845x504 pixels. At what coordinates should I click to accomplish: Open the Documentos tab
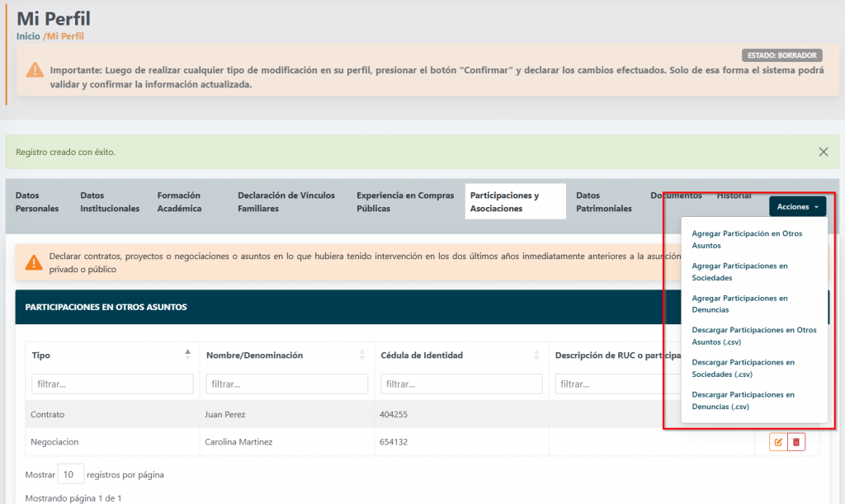(x=676, y=195)
